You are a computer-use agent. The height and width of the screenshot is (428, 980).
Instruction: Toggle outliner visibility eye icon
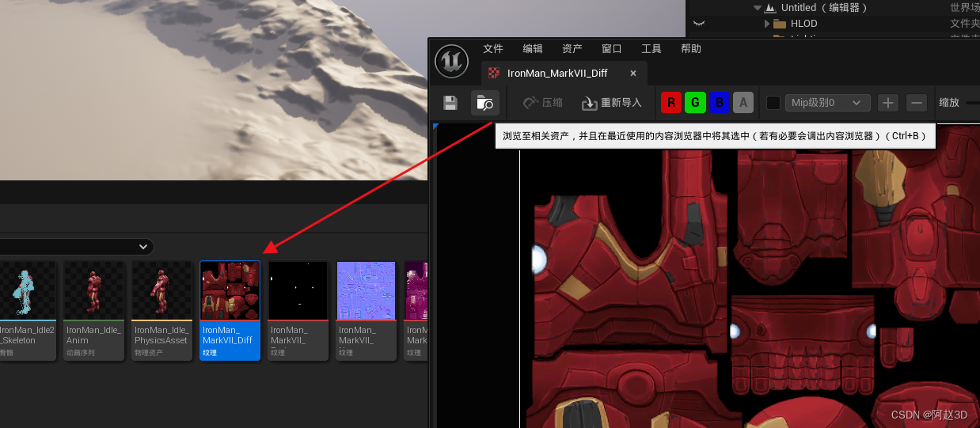[699, 24]
